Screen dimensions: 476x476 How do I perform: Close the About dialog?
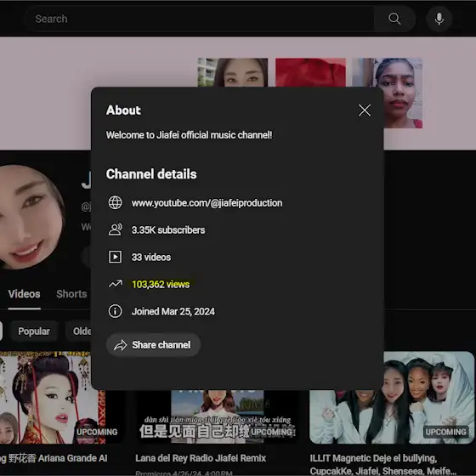365,110
